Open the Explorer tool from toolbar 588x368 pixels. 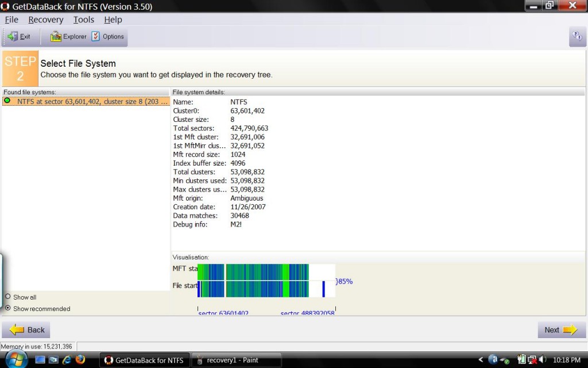click(68, 36)
